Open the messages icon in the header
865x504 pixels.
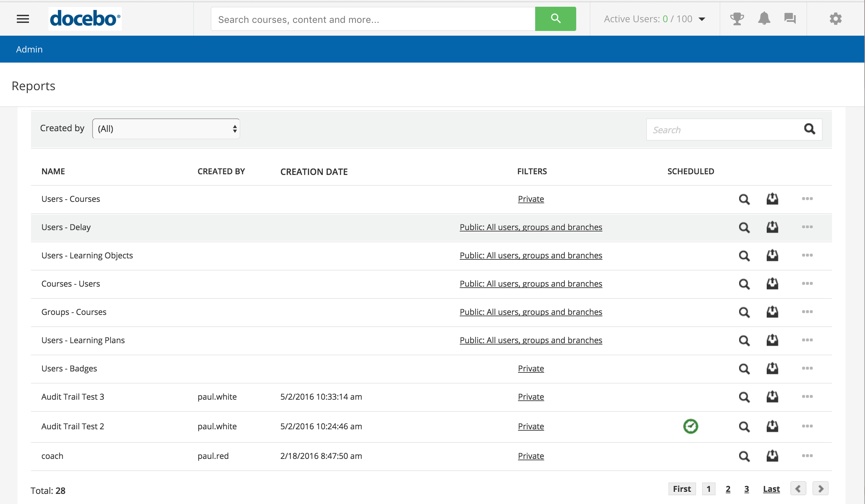pyautogui.click(x=790, y=19)
